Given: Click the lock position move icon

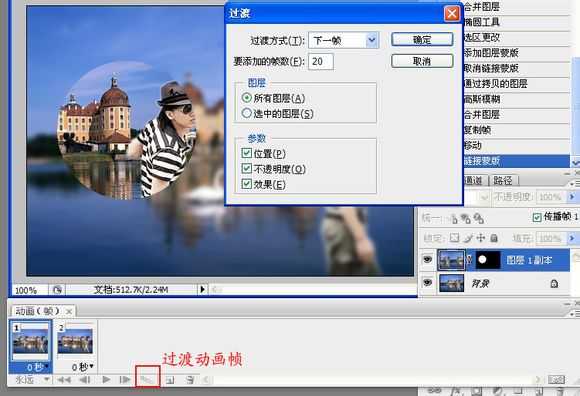Looking at the screenshot, I should click(481, 238).
